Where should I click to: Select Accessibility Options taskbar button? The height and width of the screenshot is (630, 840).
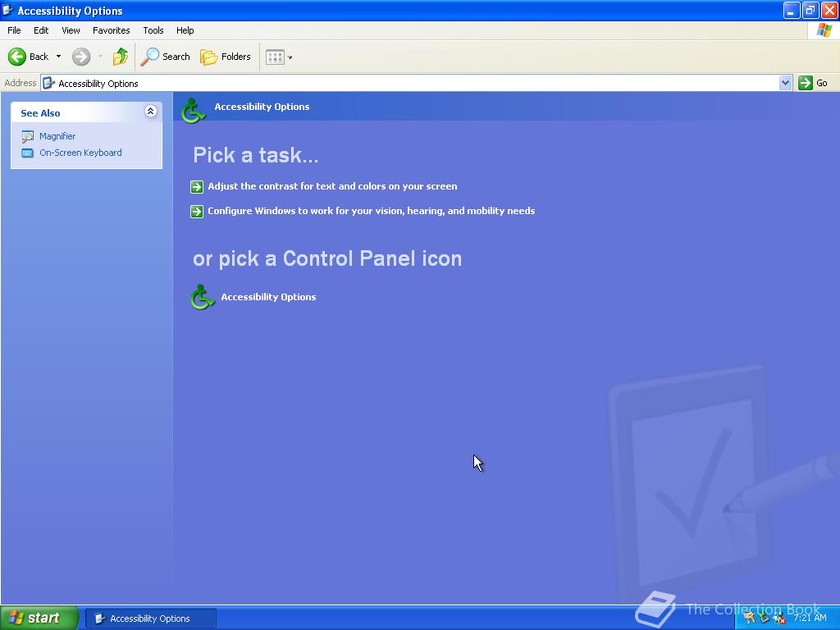tap(151, 619)
